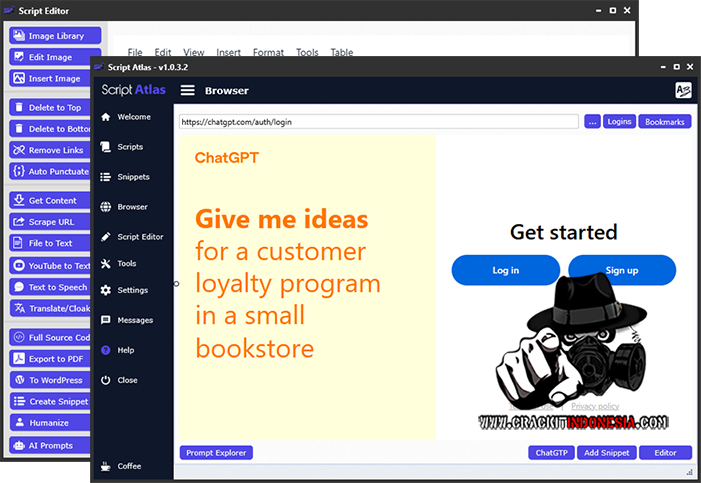This screenshot has width=701, height=483.
Task: Open the hamburger menu icon
Action: click(x=187, y=90)
